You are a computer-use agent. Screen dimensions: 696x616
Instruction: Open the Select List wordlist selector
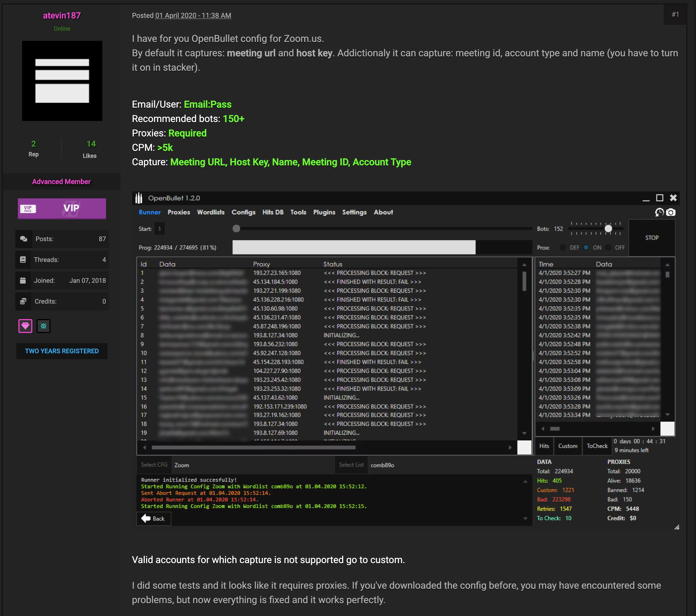coord(351,465)
